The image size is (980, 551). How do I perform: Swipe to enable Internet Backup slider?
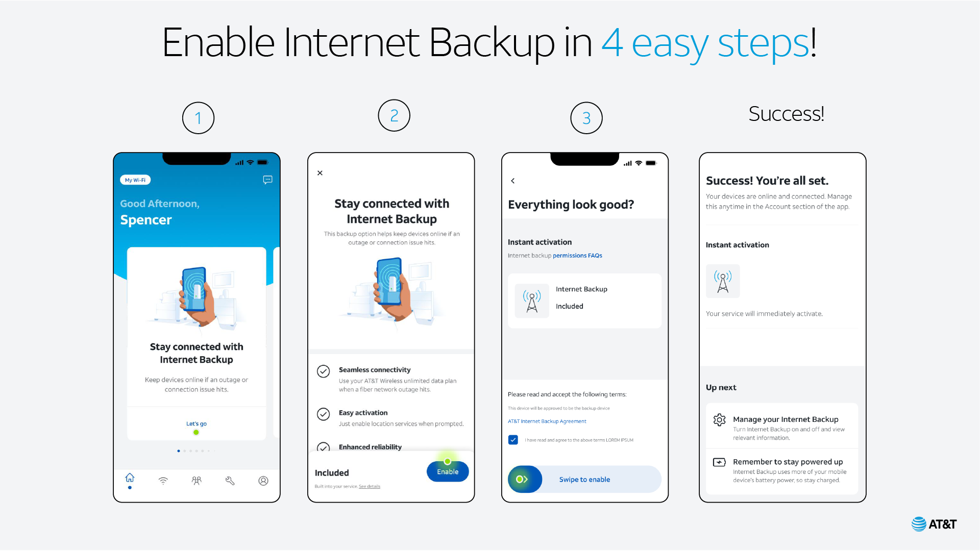524,479
